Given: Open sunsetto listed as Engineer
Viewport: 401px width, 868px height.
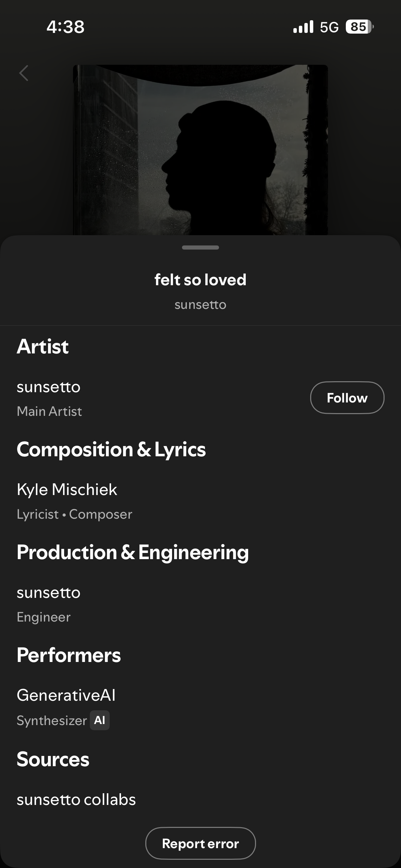Looking at the screenshot, I should (x=49, y=593).
